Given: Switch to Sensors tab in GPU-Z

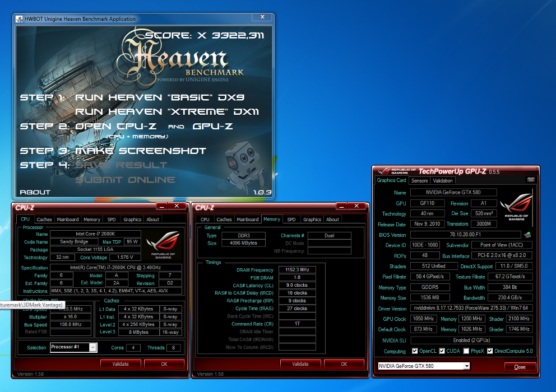Looking at the screenshot, I should click(x=419, y=181).
